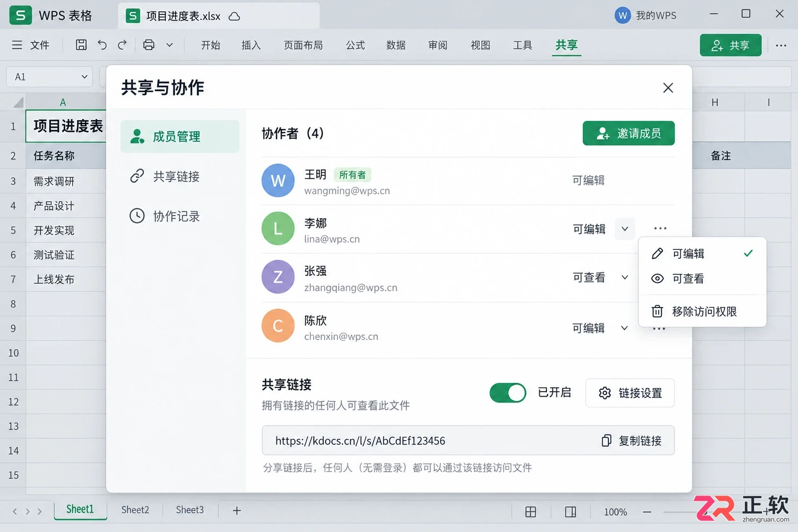The height and width of the screenshot is (532, 798).
Task: Toggle the 共享链接 已开启 switch
Action: pos(508,393)
